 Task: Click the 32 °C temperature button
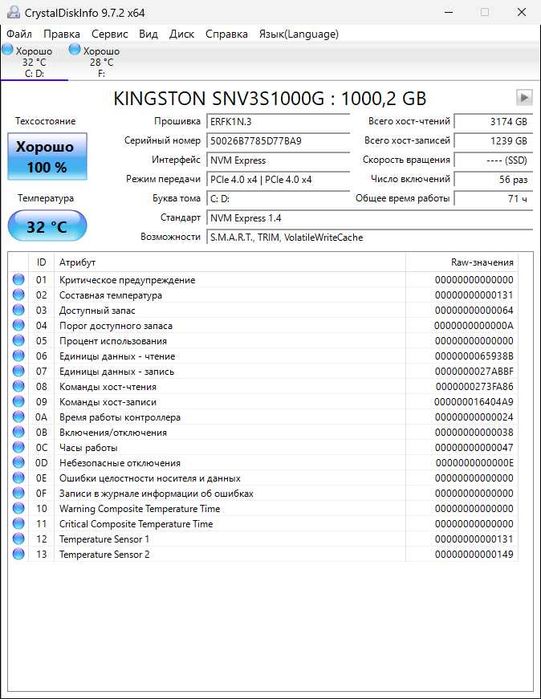point(47,226)
